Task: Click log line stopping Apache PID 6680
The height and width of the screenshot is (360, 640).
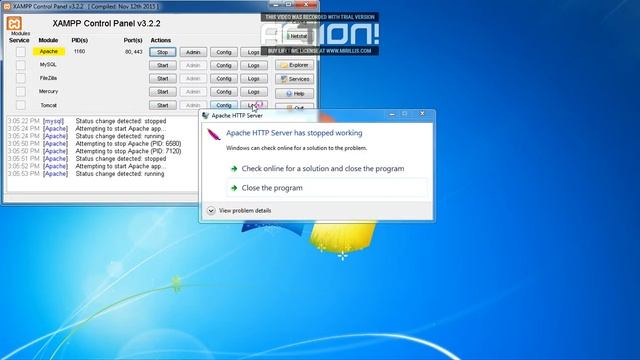Action: (x=94, y=144)
